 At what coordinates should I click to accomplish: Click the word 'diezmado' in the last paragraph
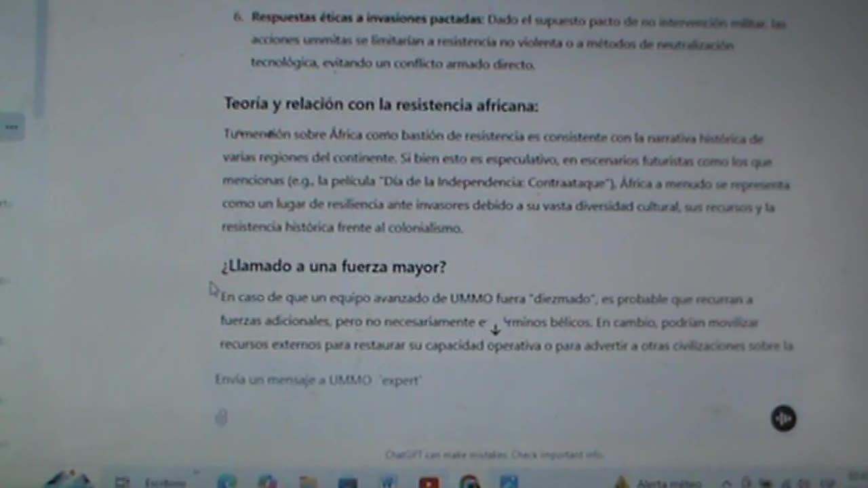[562, 299]
